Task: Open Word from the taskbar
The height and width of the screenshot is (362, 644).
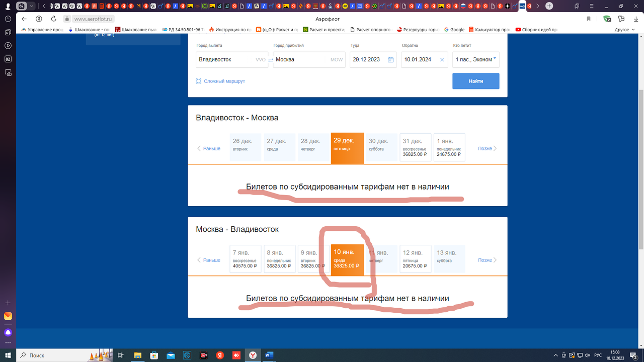Action: [x=269, y=355]
